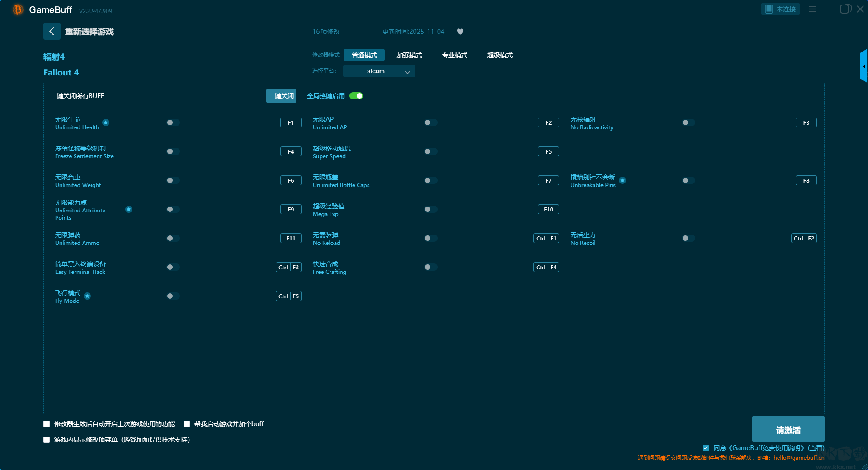The image size is (868, 470).
Task: Click the star badge next to Unbreakable Pins
Action: pyautogui.click(x=623, y=180)
